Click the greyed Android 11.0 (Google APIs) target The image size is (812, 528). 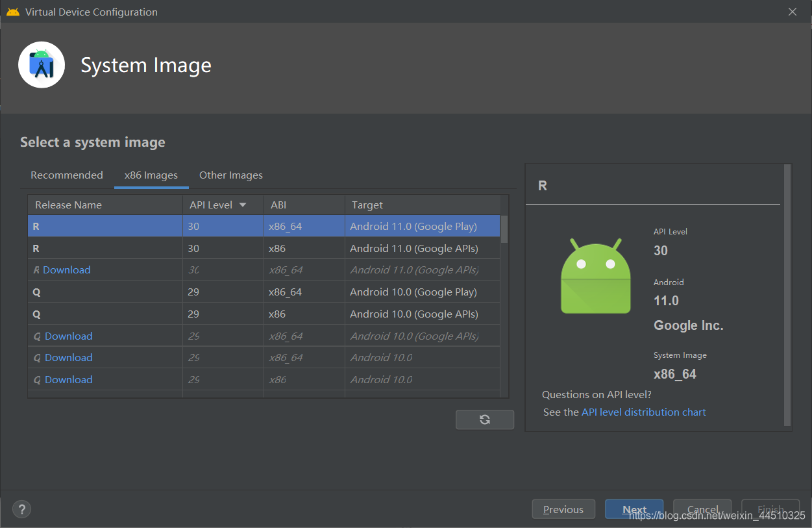[x=414, y=270]
